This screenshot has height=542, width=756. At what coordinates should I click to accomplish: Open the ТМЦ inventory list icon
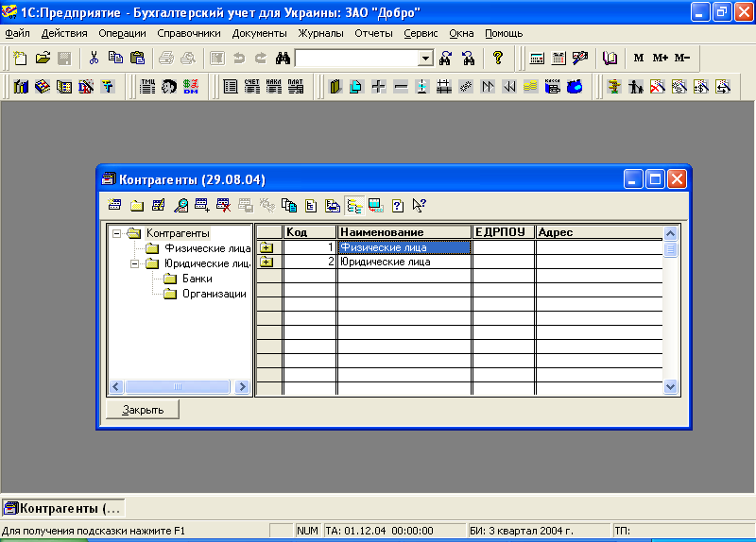(147, 87)
